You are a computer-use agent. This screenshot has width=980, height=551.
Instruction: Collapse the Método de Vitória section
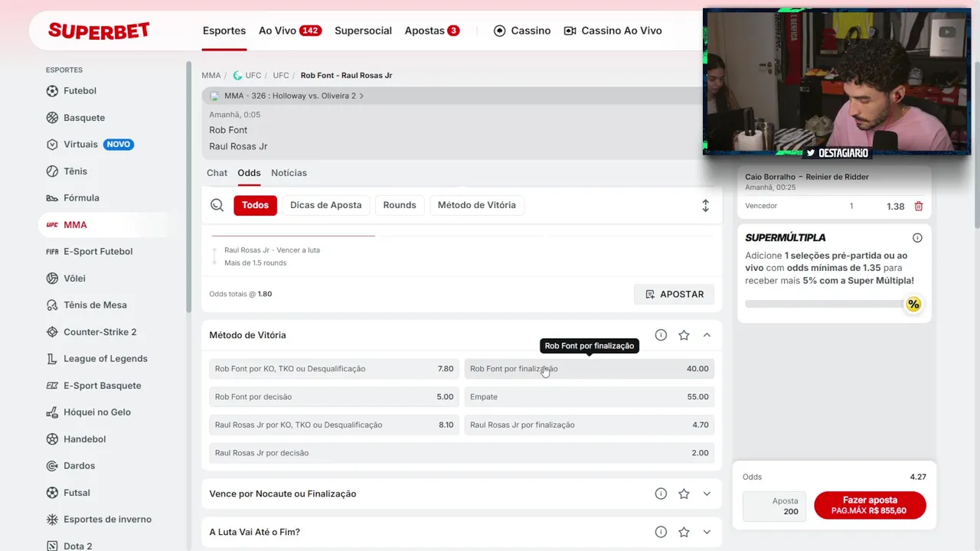click(x=707, y=335)
